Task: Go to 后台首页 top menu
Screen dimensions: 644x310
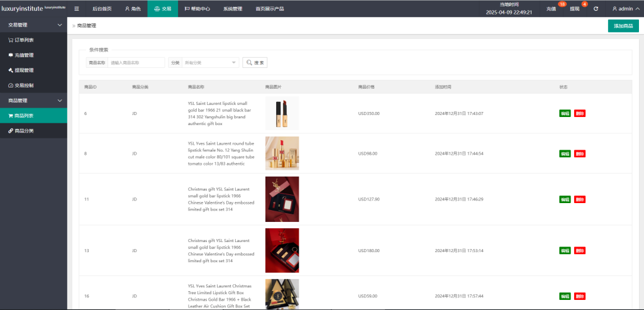Action: [x=102, y=9]
